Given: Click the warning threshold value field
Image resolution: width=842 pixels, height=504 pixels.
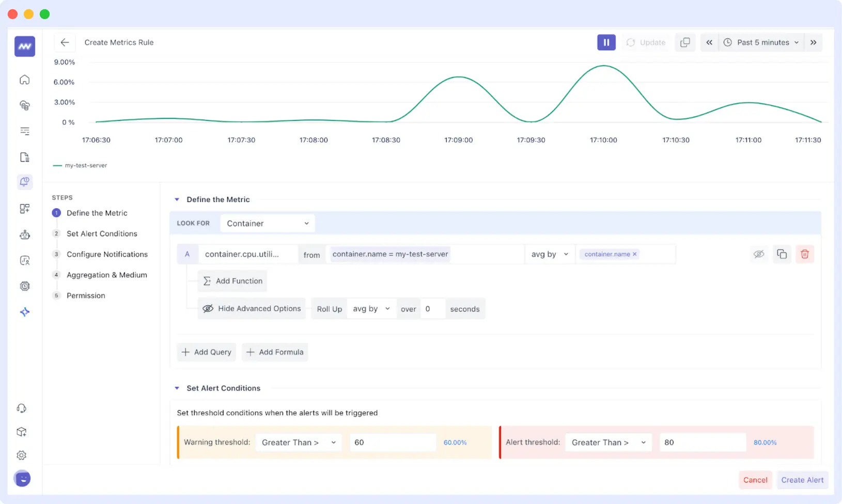Looking at the screenshot, I should pyautogui.click(x=392, y=443).
